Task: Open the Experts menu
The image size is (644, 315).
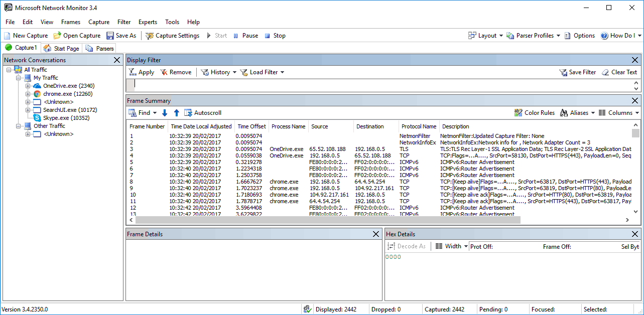Action: [148, 22]
